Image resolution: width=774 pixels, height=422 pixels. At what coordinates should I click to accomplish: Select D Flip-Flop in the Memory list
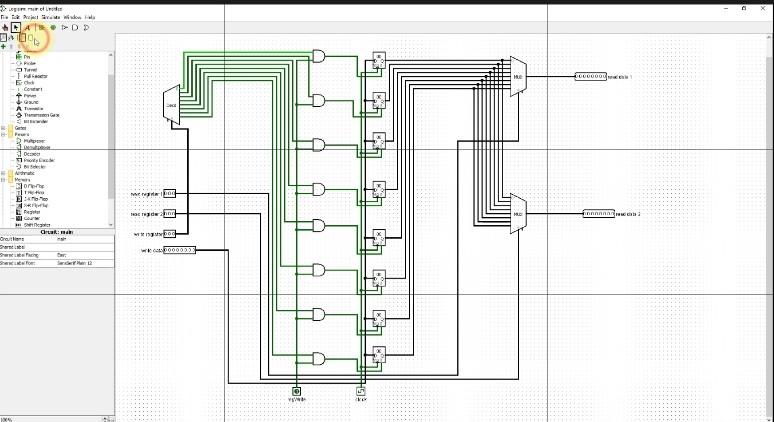coord(34,186)
